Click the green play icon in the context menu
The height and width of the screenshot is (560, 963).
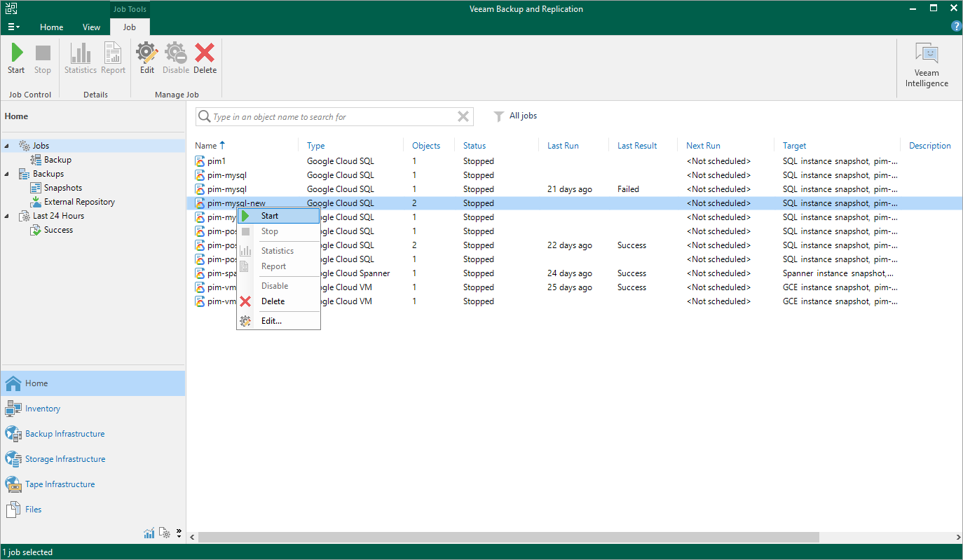click(245, 216)
